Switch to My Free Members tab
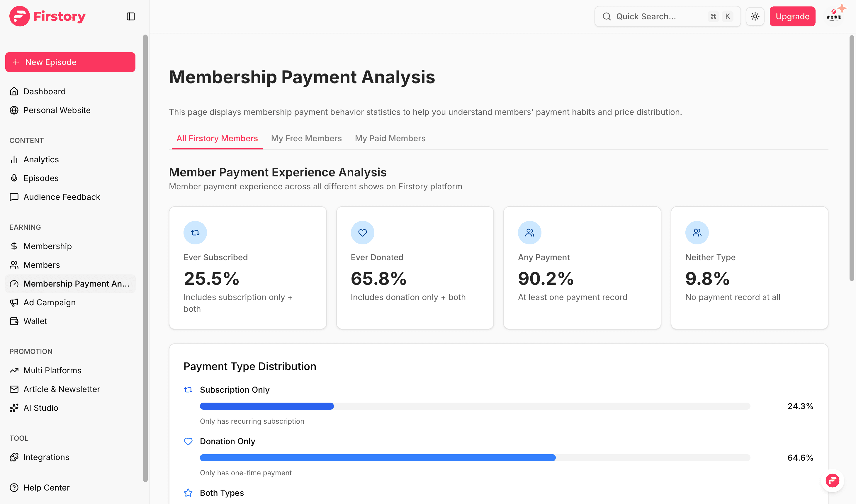Screen dimensions: 856x504 click(306, 138)
